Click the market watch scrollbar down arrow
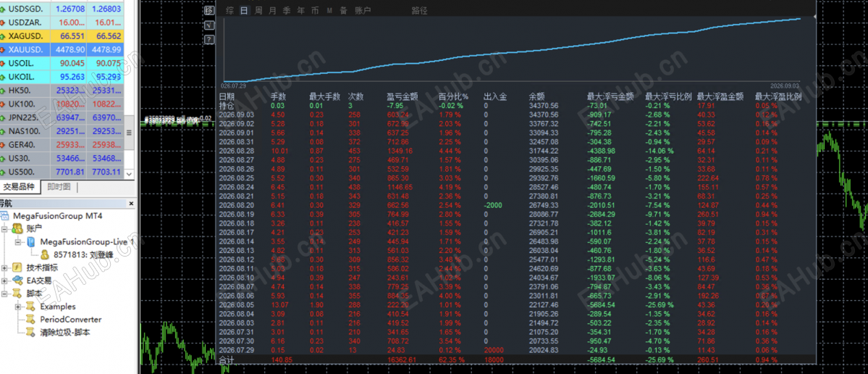 click(x=129, y=173)
